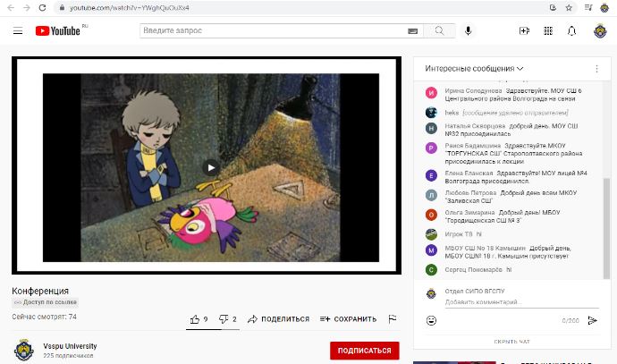Play the video with center play button
This screenshot has height=364, width=617.
[211, 167]
